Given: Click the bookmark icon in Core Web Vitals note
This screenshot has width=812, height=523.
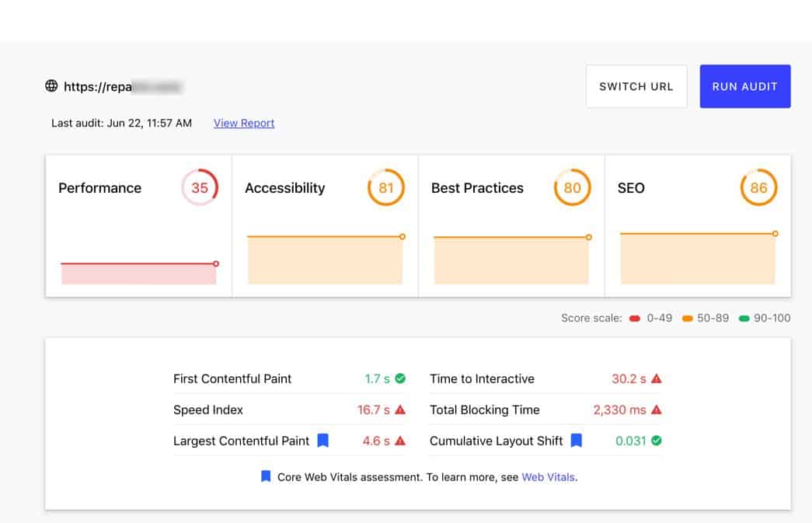Looking at the screenshot, I should (266, 476).
